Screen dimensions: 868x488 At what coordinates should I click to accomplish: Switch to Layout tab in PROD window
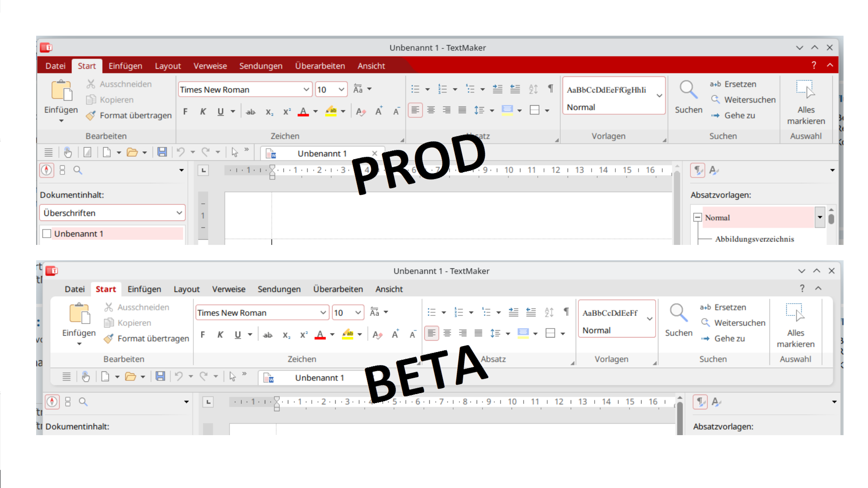point(168,66)
